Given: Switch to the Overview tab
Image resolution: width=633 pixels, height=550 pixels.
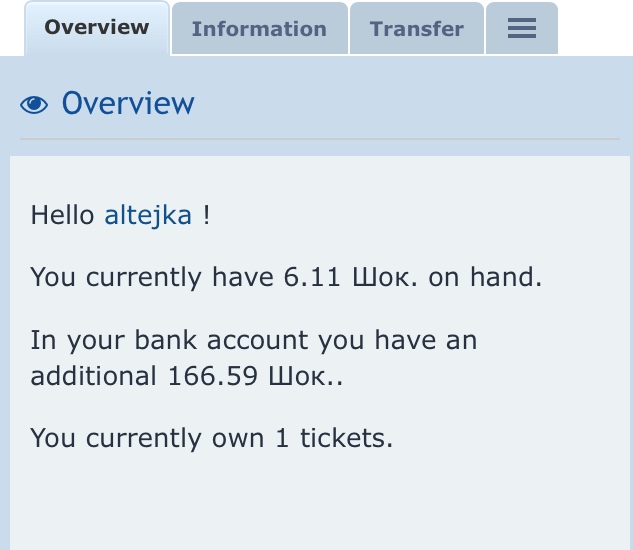Looking at the screenshot, I should pos(96,27).
